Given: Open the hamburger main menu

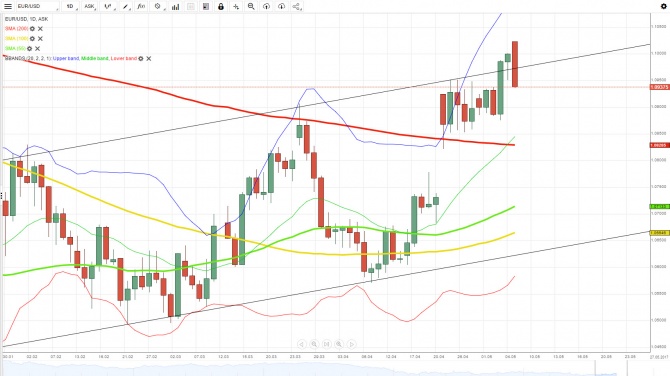Looking at the screenshot, I should click(x=8, y=6).
